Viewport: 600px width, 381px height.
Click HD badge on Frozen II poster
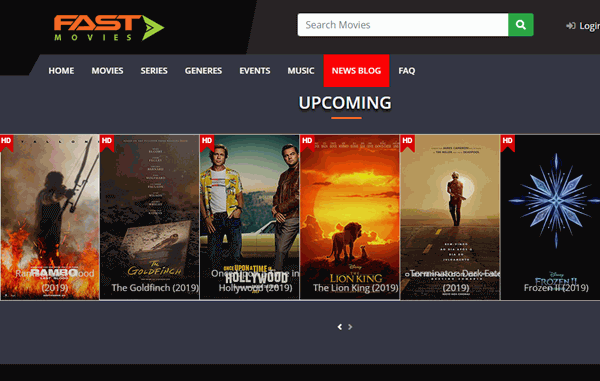(508, 143)
